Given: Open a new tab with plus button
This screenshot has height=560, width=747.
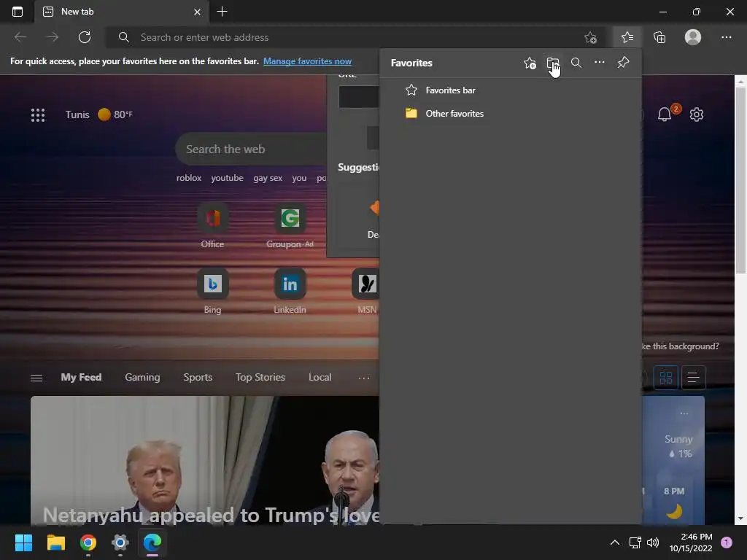Looking at the screenshot, I should tap(222, 12).
